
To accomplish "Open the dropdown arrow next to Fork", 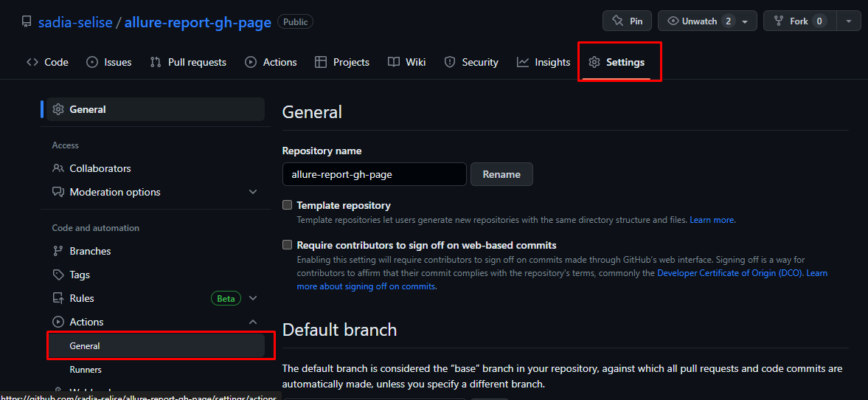I will 849,21.
